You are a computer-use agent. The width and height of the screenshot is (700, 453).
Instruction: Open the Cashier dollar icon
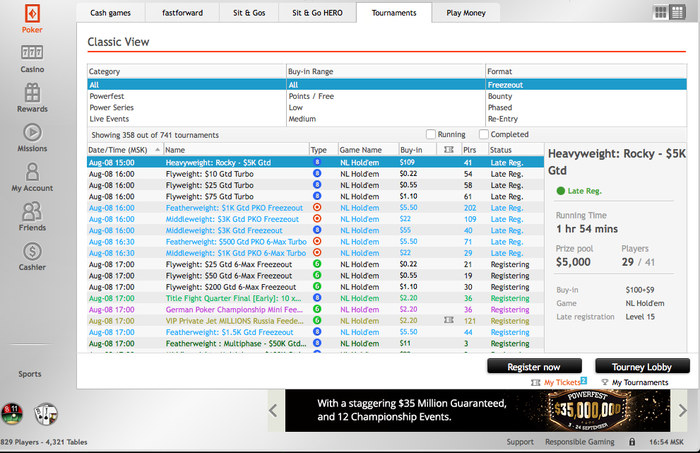click(x=32, y=251)
